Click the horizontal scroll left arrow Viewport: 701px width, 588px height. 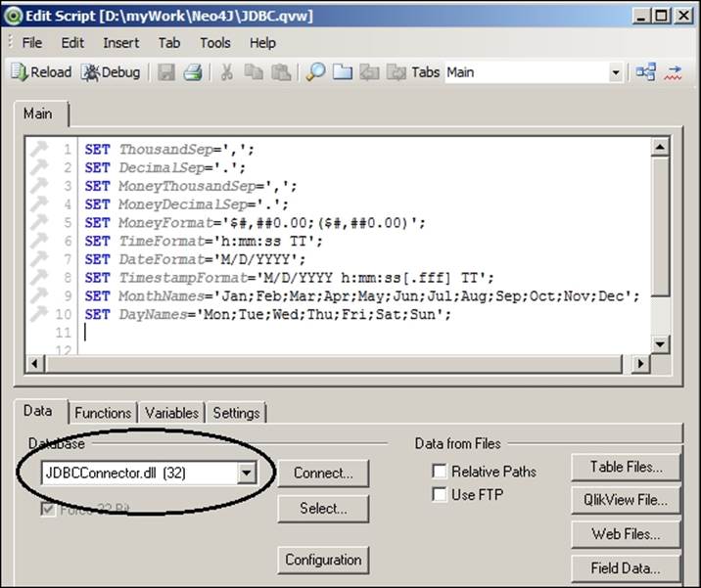pyautogui.click(x=35, y=364)
